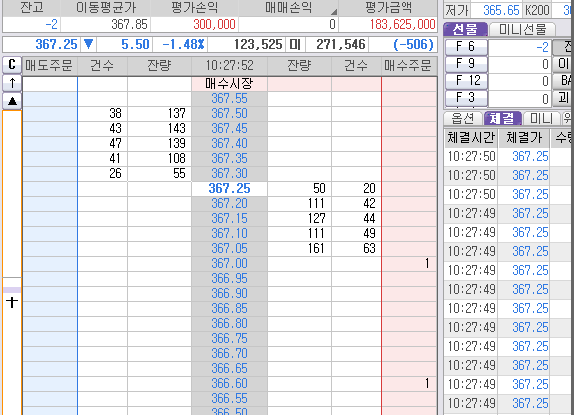This screenshot has height=415, width=574.
Task: Click the F 6 position value -2
Action: click(x=543, y=47)
